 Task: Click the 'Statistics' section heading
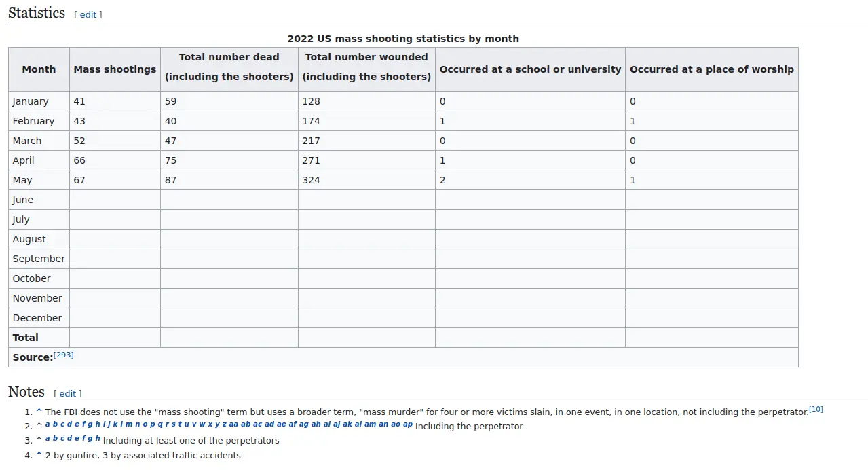37,13
